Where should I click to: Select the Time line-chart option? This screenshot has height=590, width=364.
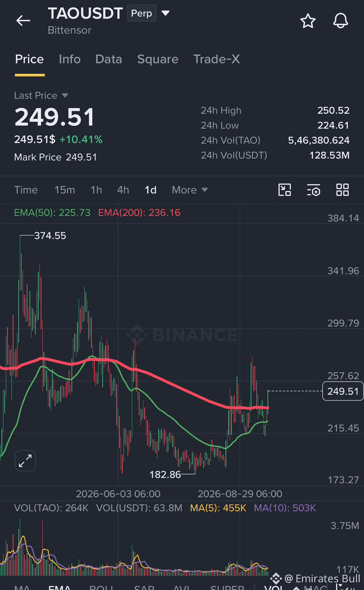[x=26, y=190]
